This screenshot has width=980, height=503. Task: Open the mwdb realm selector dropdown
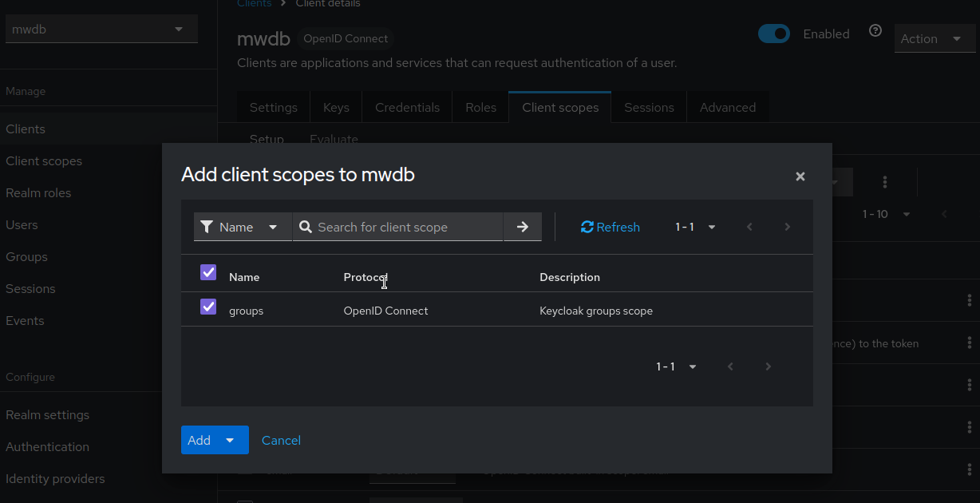pyautogui.click(x=101, y=30)
